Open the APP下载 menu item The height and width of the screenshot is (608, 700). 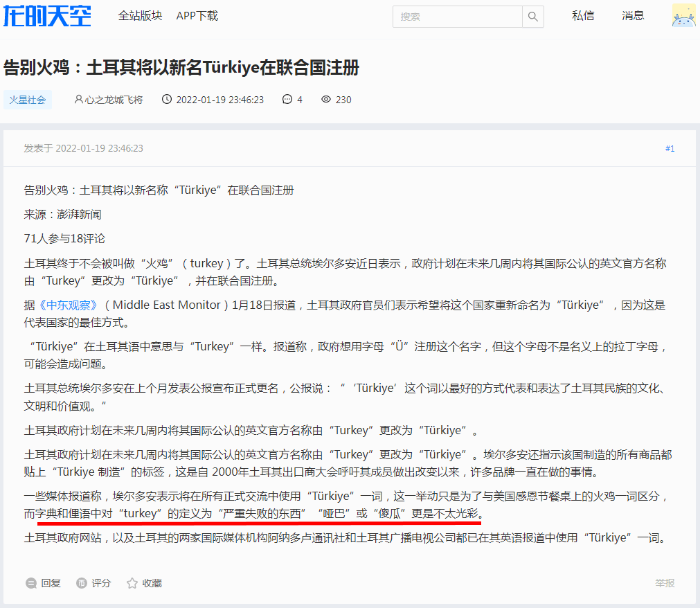(197, 16)
